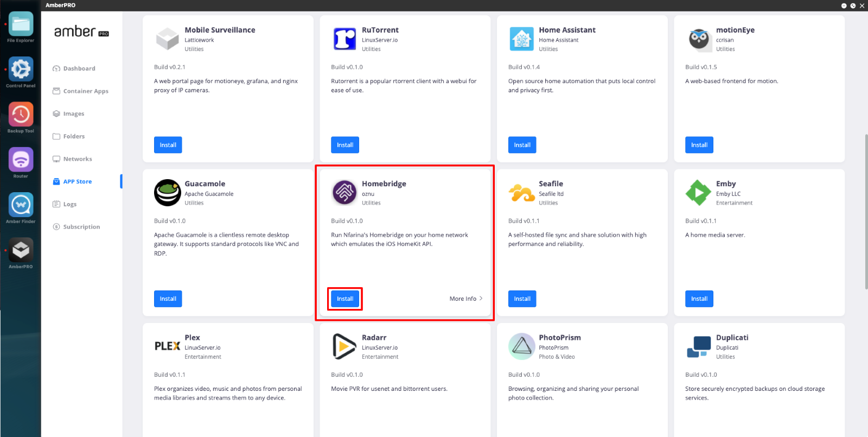Click the PhotoPrism title text
Image resolution: width=868 pixels, height=437 pixels.
click(559, 338)
